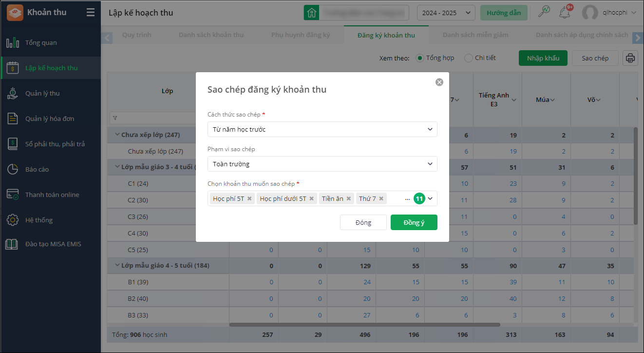
Task: Remove the Tiền ăn tag
Action: [x=349, y=198]
